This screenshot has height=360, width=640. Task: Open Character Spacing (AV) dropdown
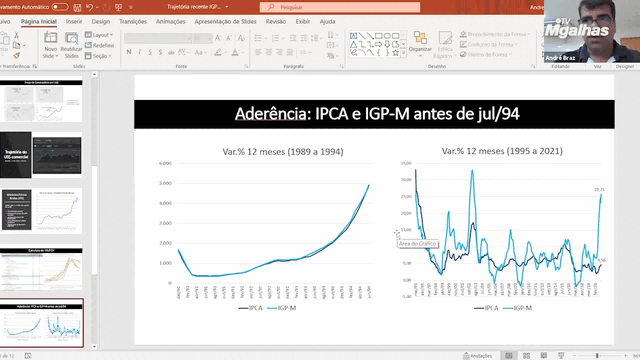coord(183,52)
